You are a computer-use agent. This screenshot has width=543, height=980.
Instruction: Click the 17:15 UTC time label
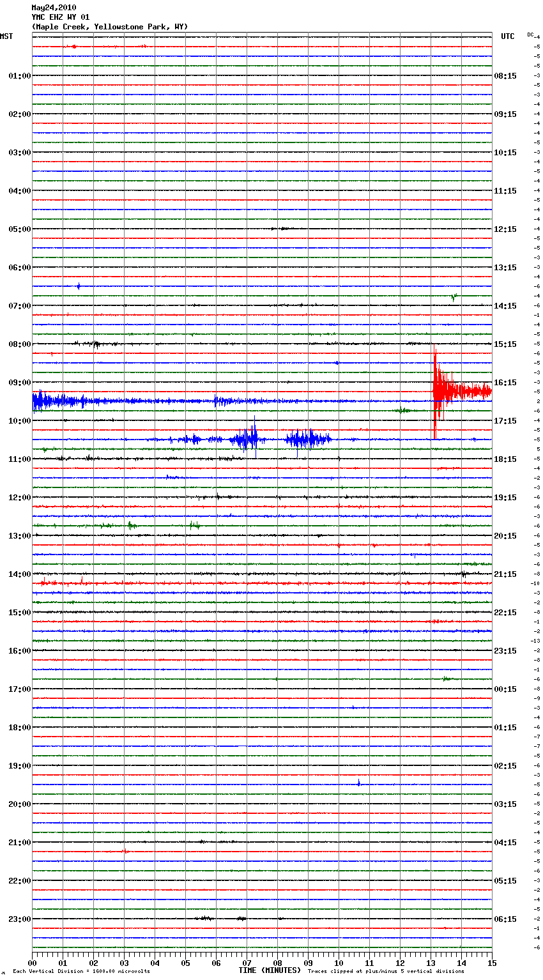tap(505, 421)
